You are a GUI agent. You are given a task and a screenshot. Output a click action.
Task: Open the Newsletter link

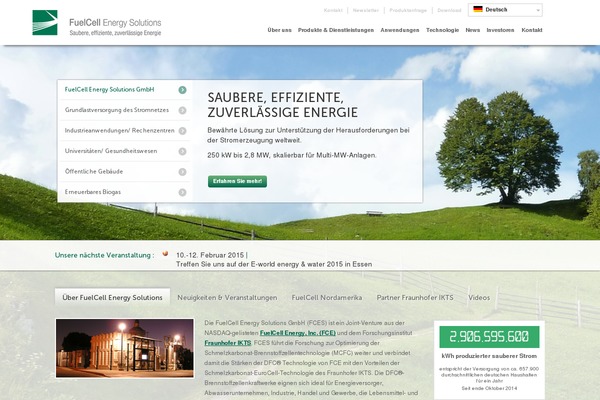point(366,10)
